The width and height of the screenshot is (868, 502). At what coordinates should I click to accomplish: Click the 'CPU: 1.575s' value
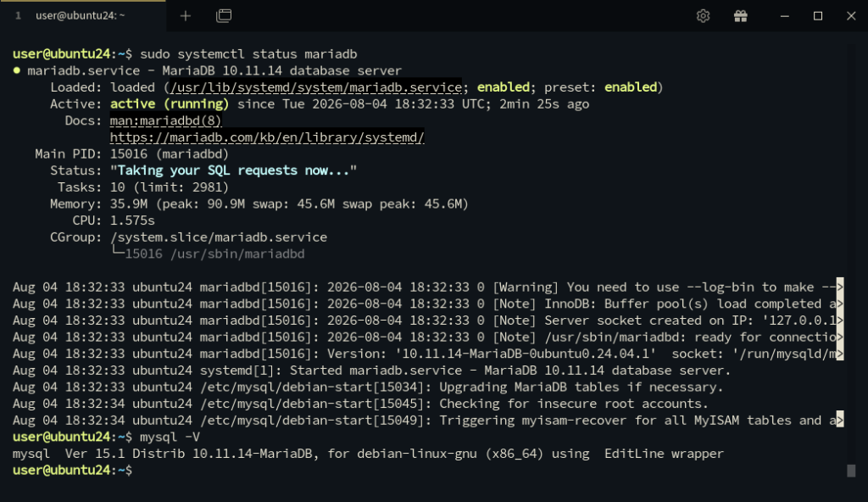coord(132,220)
